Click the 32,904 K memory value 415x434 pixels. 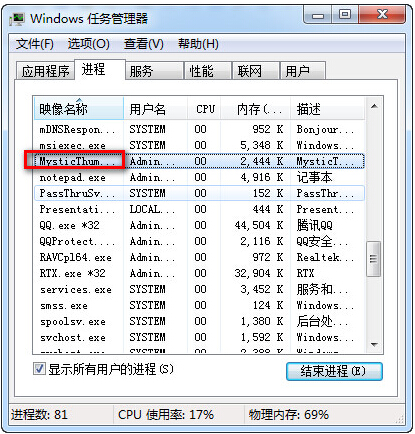click(259, 273)
